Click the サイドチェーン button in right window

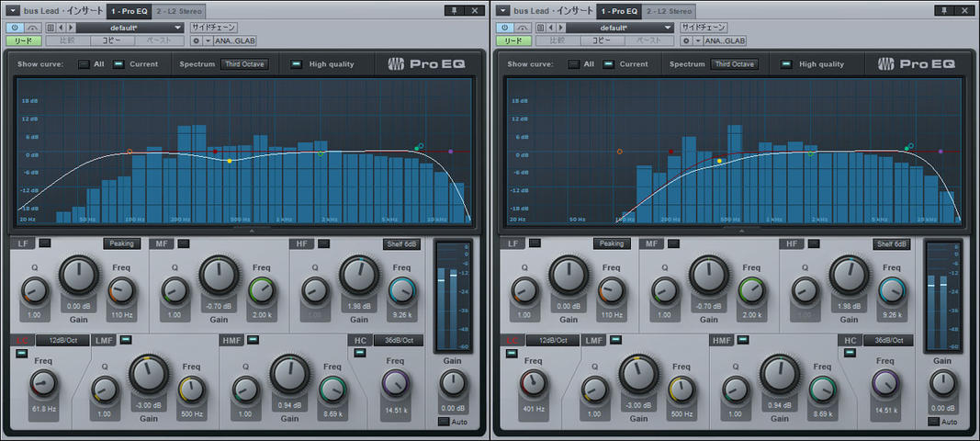(704, 28)
